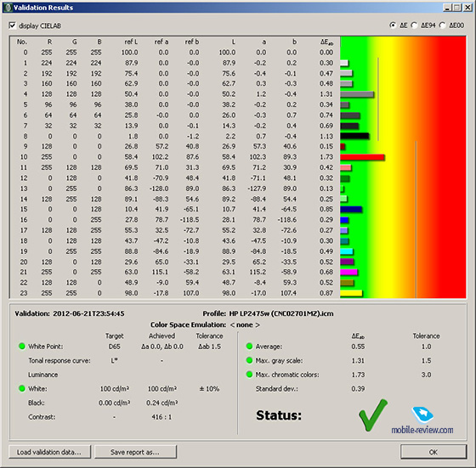Click the green indicator beside White Point

click(x=22, y=346)
